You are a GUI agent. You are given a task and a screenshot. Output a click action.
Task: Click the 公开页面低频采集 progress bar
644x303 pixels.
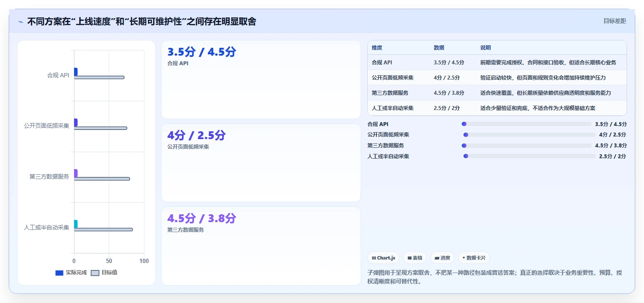pyautogui.click(x=530, y=135)
